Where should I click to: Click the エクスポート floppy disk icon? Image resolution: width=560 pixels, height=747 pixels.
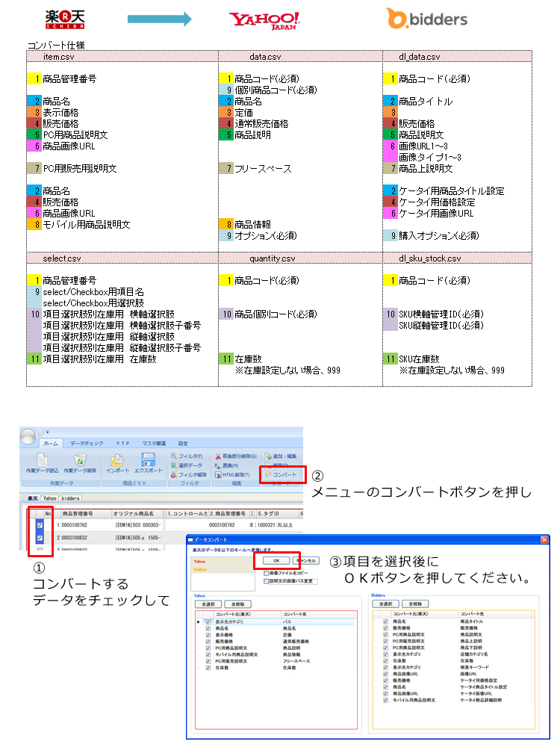point(148,459)
